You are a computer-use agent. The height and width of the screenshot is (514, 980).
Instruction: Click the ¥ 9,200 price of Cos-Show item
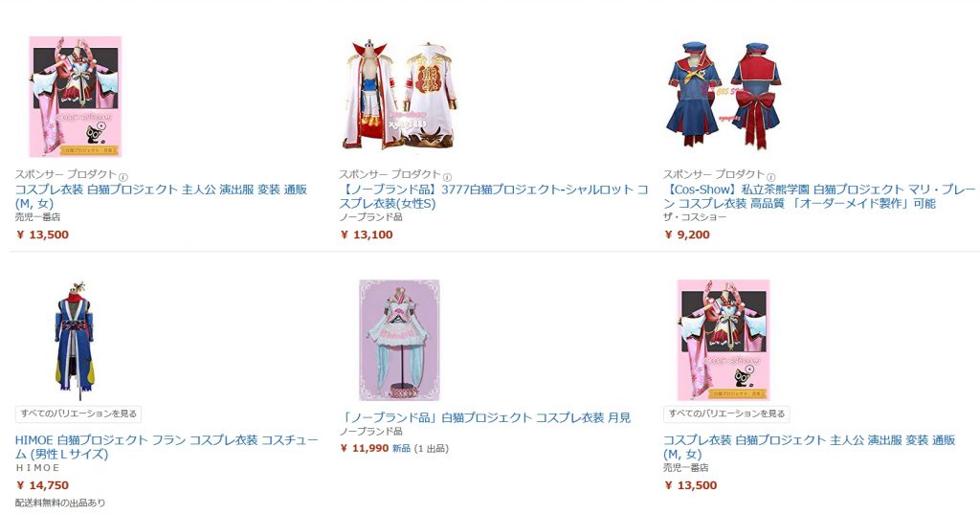[x=687, y=235]
